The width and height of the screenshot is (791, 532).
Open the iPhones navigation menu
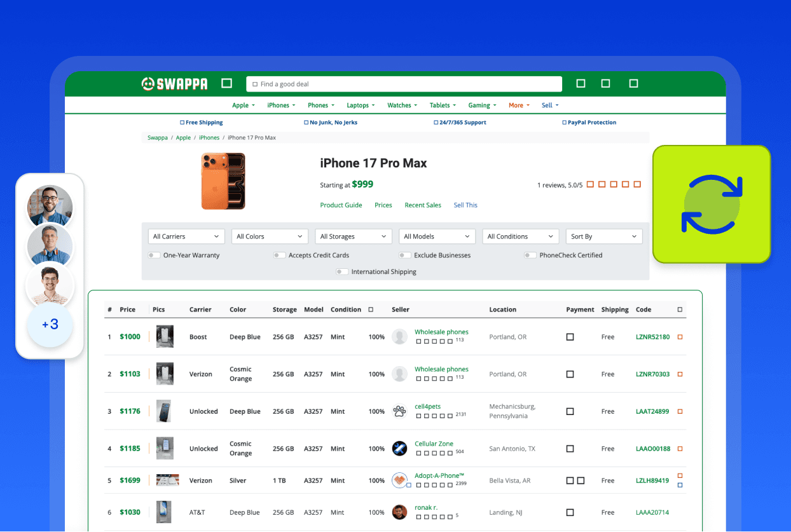(x=281, y=106)
